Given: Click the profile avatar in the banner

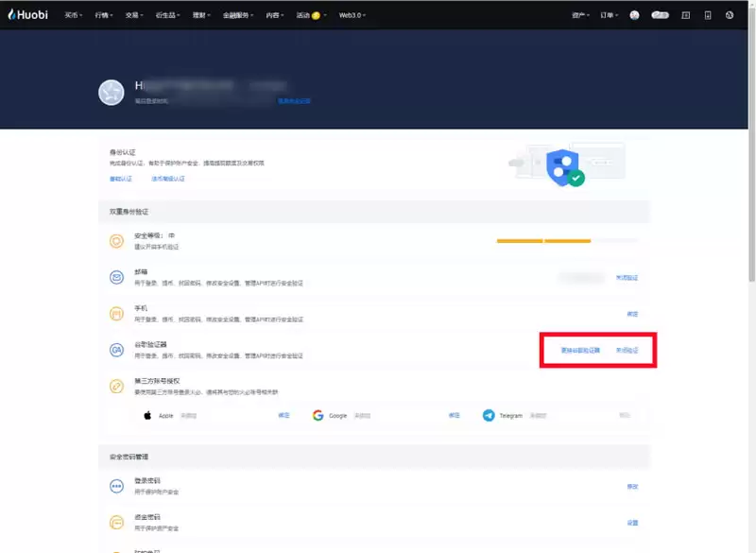Looking at the screenshot, I should pyautogui.click(x=112, y=92).
